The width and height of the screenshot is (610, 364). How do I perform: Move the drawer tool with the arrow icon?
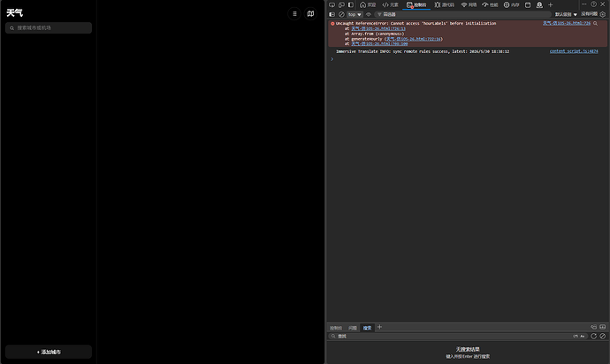(x=594, y=327)
